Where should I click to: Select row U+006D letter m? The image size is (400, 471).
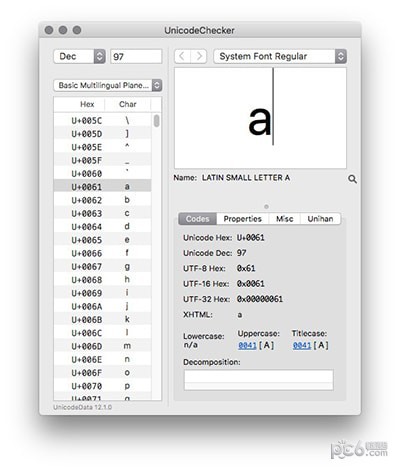pyautogui.click(x=103, y=346)
